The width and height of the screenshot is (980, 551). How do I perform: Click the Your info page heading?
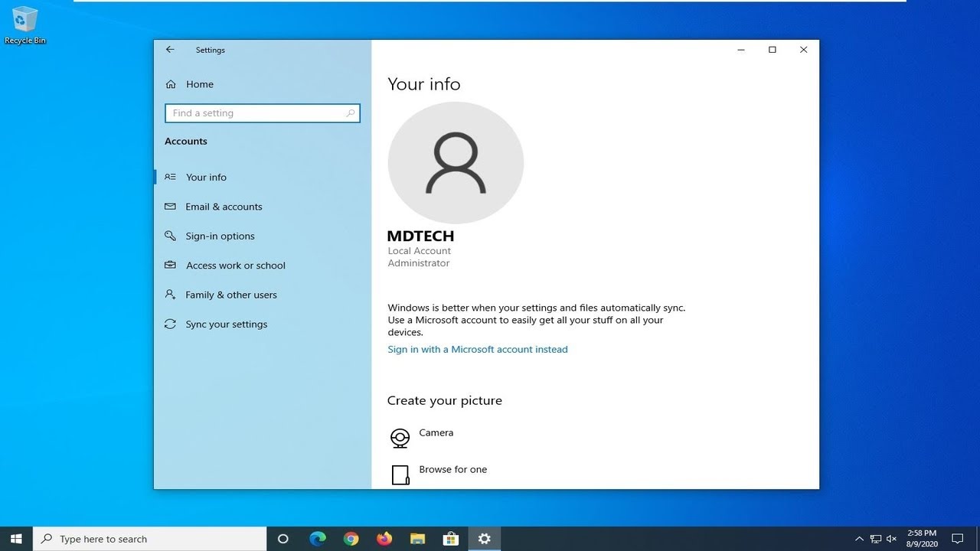[424, 84]
